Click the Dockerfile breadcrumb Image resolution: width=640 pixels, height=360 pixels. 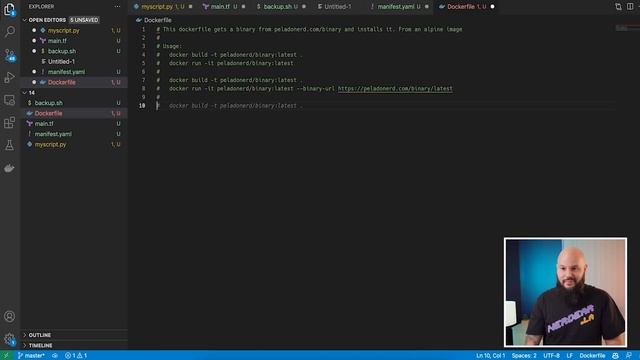coord(154,20)
